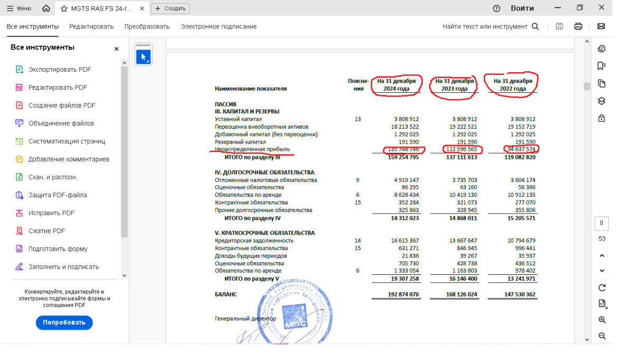Rotate the page view icon
This screenshot has height=364, width=633.
pyautogui.click(x=602, y=288)
